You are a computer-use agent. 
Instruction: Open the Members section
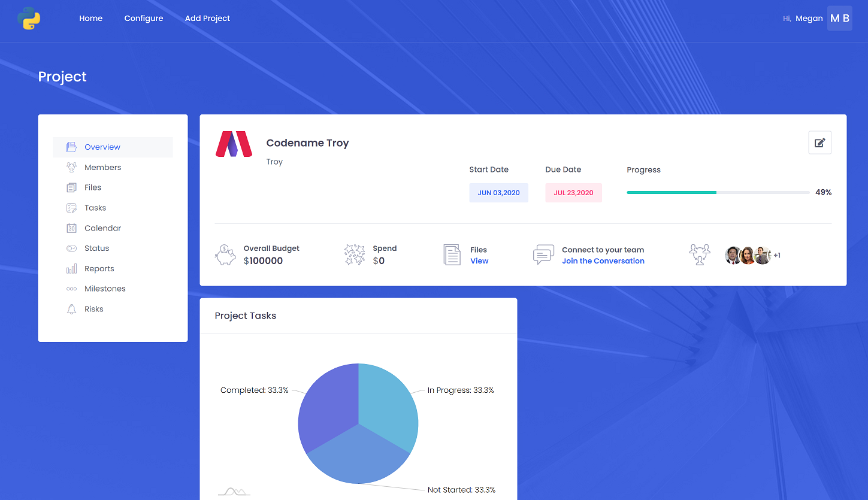(113, 167)
